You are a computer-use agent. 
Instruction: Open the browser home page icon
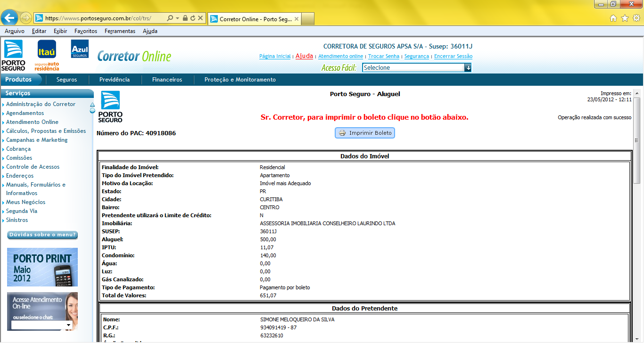point(613,18)
